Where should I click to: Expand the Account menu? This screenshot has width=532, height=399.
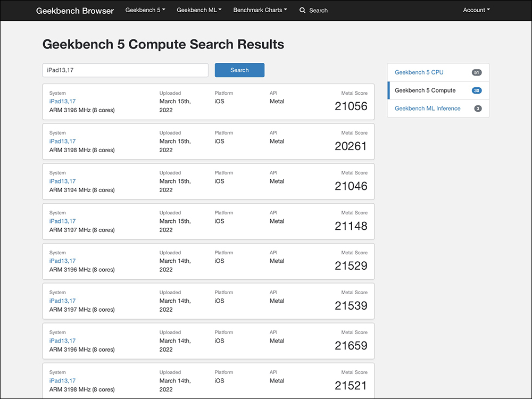click(476, 10)
